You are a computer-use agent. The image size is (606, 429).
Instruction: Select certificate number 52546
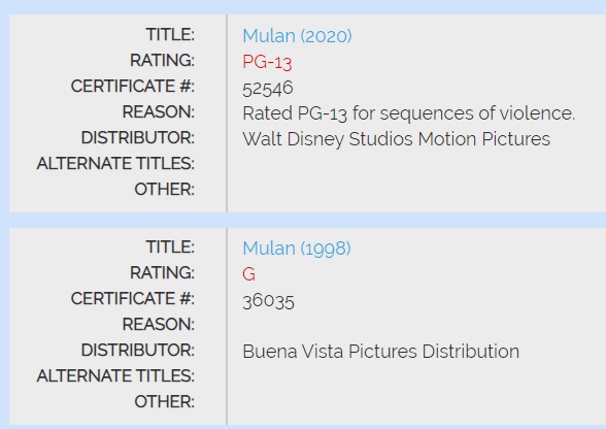[268, 89]
